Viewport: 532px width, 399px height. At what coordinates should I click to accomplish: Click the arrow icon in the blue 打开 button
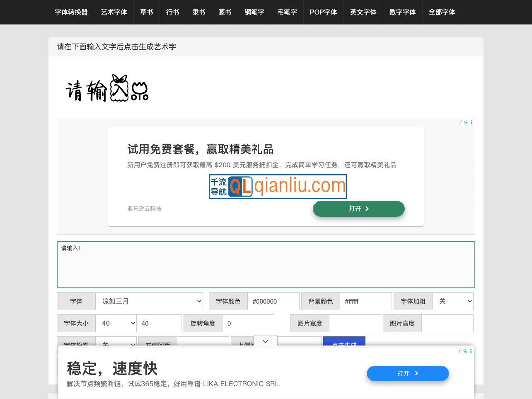417,373
